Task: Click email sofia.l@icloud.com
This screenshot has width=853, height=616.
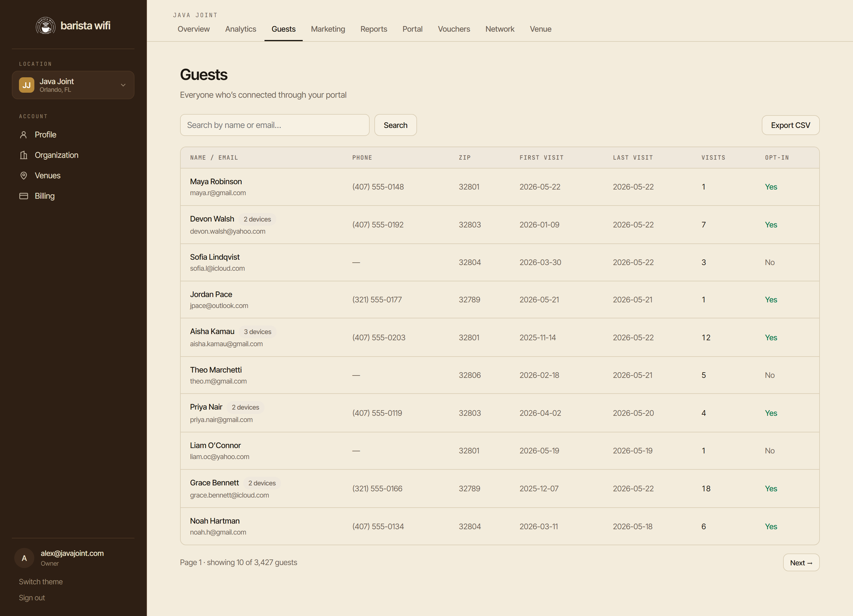Action: pos(217,269)
